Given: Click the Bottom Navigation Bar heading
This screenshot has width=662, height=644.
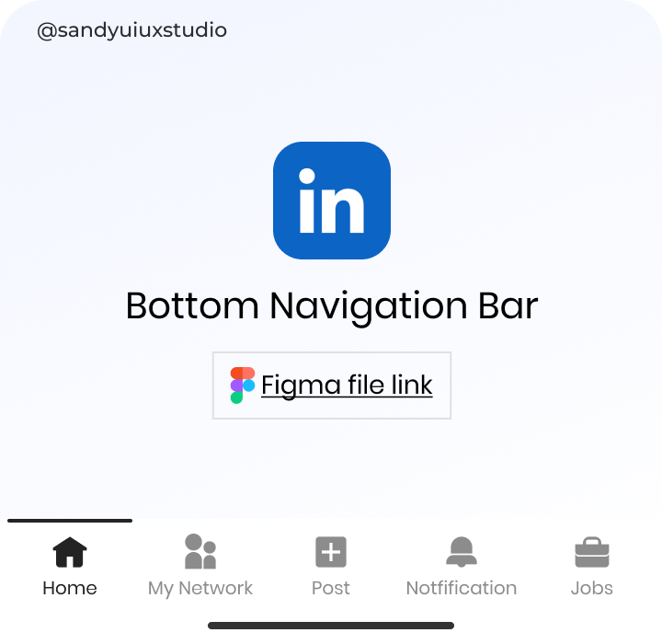Looking at the screenshot, I should [332, 307].
